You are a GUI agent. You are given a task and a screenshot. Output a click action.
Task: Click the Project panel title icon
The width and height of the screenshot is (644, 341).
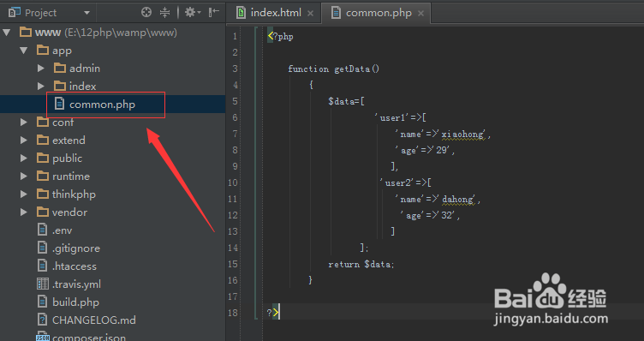pos(15,13)
